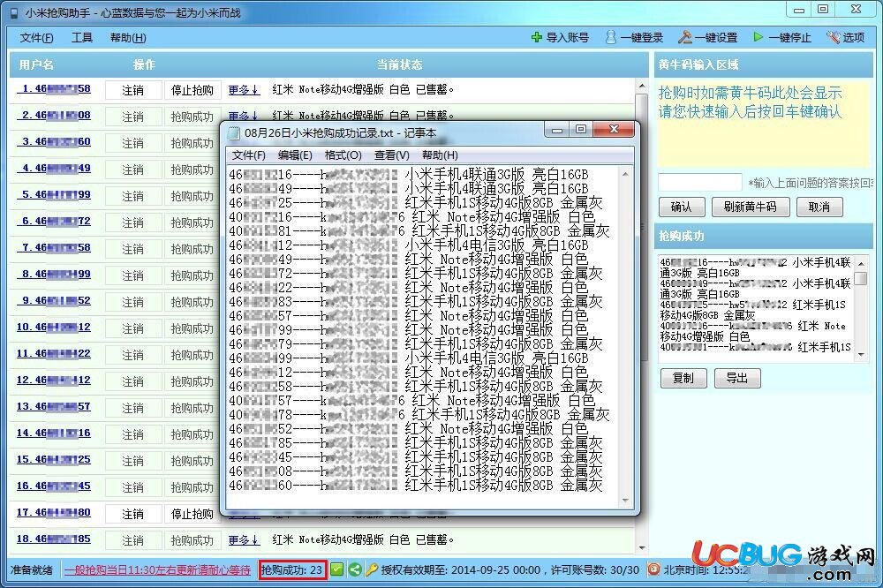883x588 pixels.
Task: Open the 选项 options tool
Action: pyautogui.click(x=845, y=38)
